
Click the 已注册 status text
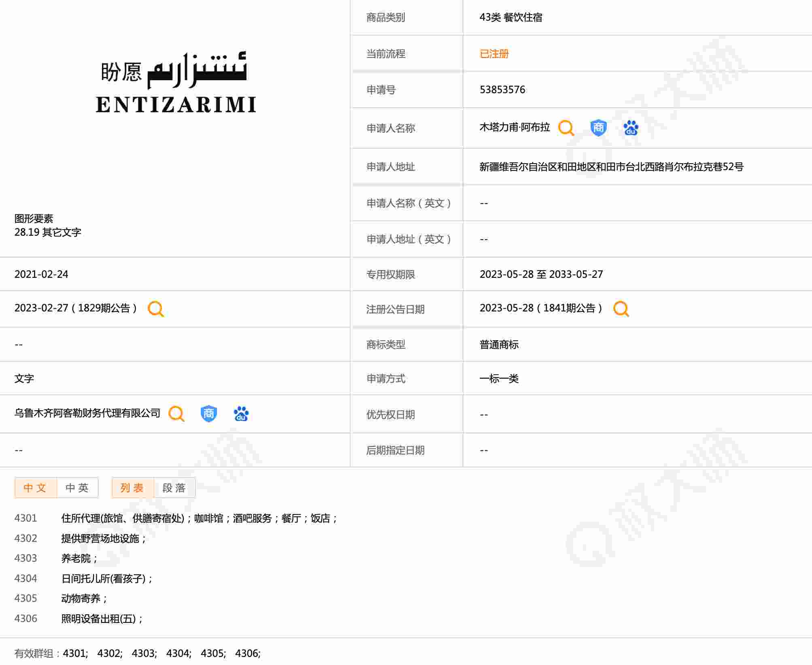[x=494, y=54]
